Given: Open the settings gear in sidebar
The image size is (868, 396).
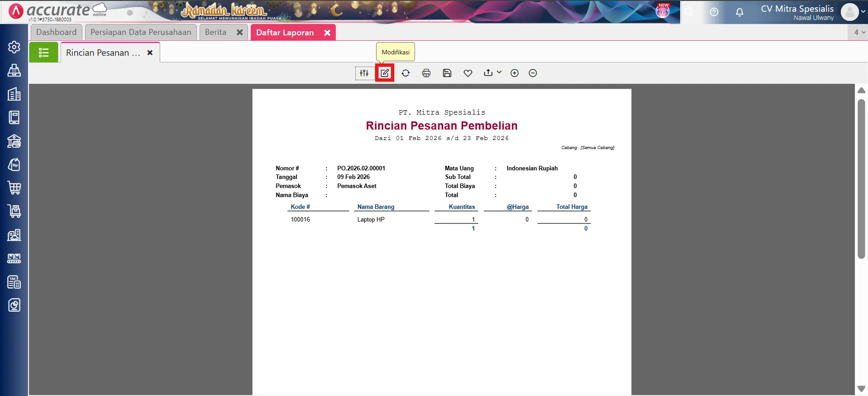Looking at the screenshot, I should tap(14, 47).
